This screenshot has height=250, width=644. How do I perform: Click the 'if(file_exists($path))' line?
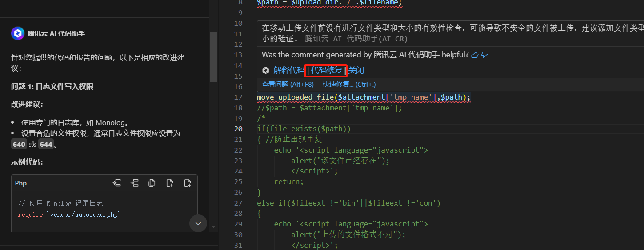coord(304,129)
